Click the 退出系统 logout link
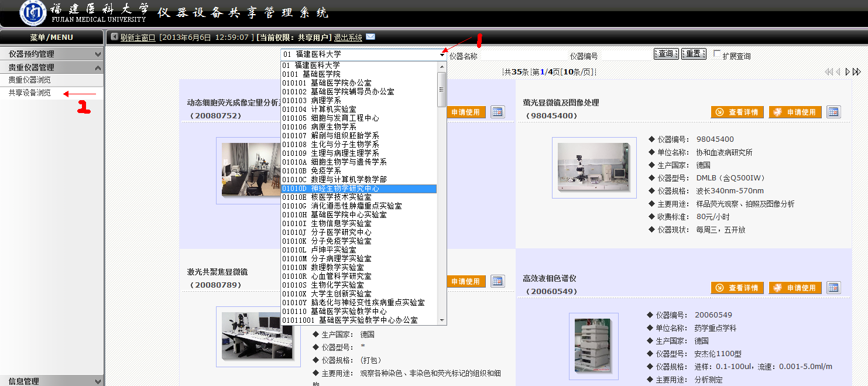Image resolution: width=868 pixels, height=386 pixels. pos(348,37)
